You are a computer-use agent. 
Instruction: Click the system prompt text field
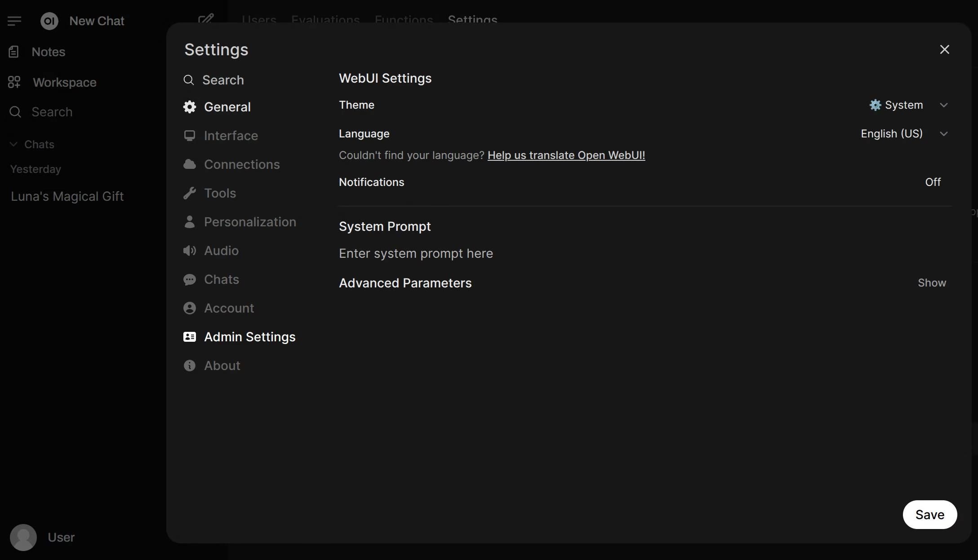645,254
